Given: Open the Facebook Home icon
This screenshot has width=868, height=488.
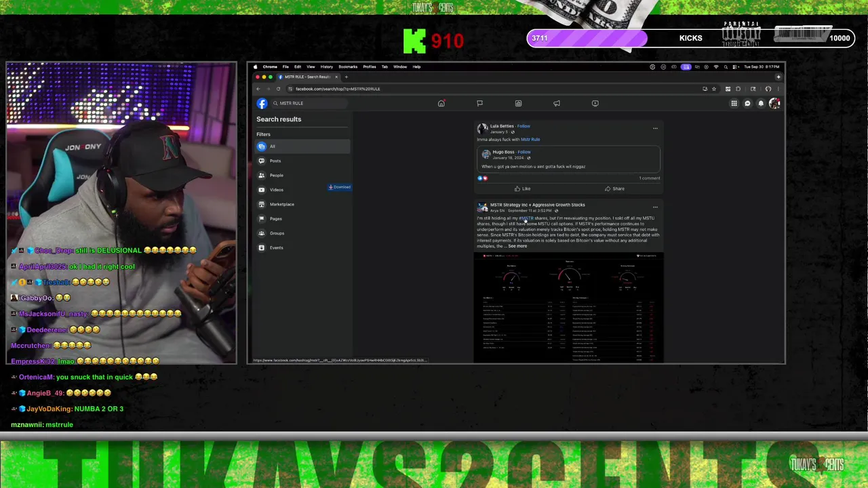Looking at the screenshot, I should [441, 103].
